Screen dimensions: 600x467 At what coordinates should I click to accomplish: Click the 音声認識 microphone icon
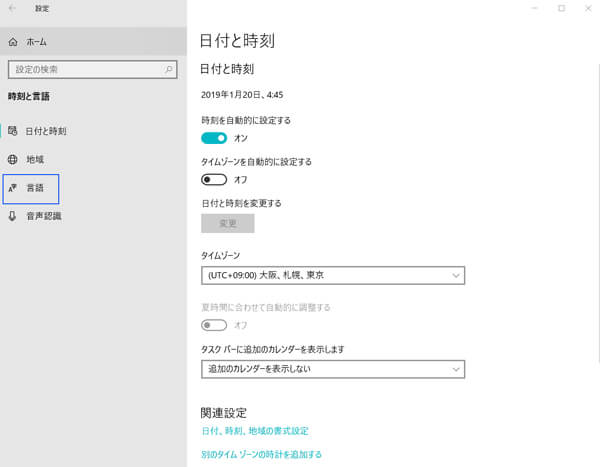(x=12, y=216)
